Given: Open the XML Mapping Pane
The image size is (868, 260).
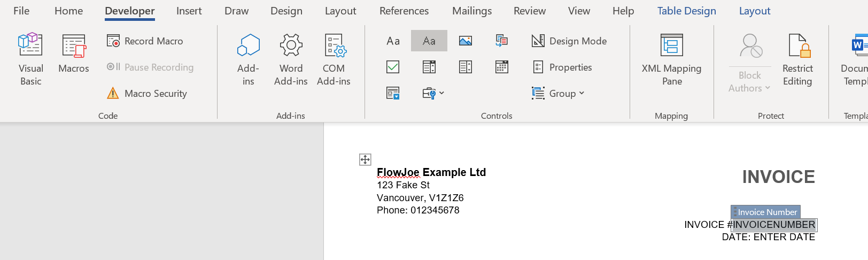Looking at the screenshot, I should coord(671,59).
